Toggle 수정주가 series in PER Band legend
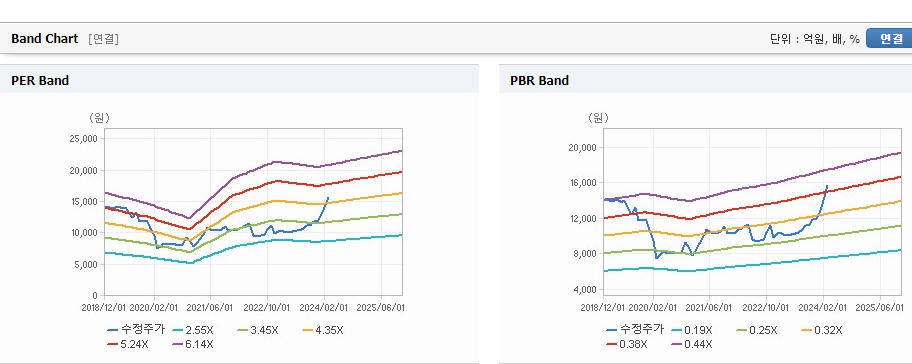 click(136, 330)
